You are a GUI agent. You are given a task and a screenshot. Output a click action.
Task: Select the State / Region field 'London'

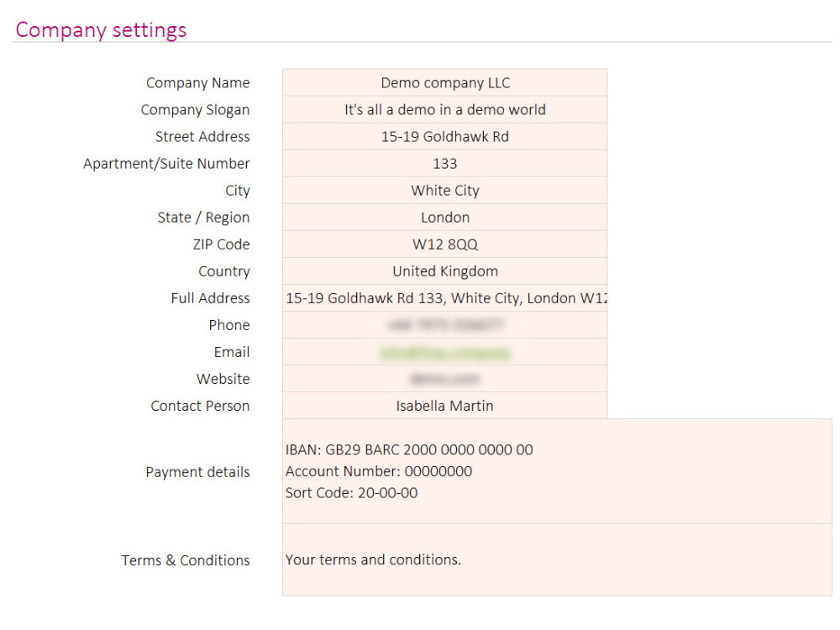444,217
